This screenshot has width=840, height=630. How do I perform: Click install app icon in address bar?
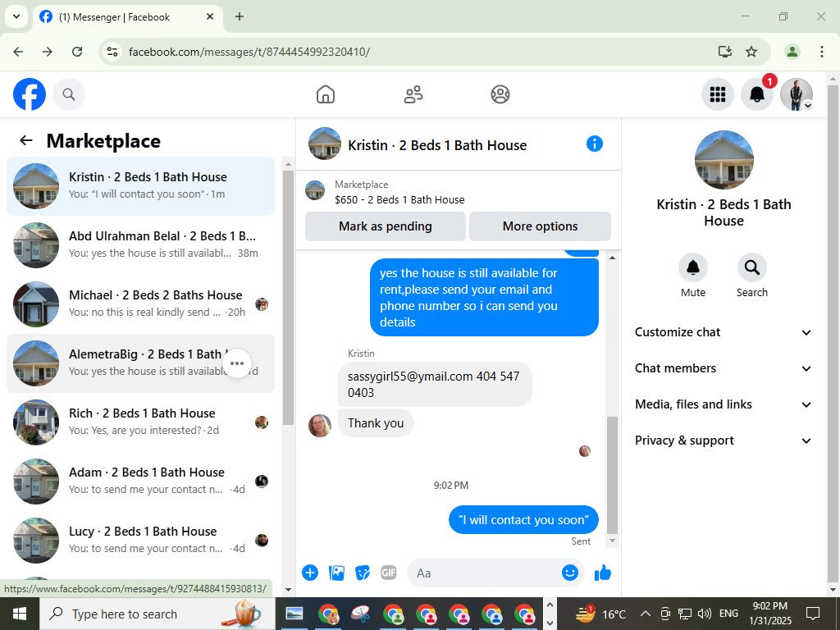725,52
